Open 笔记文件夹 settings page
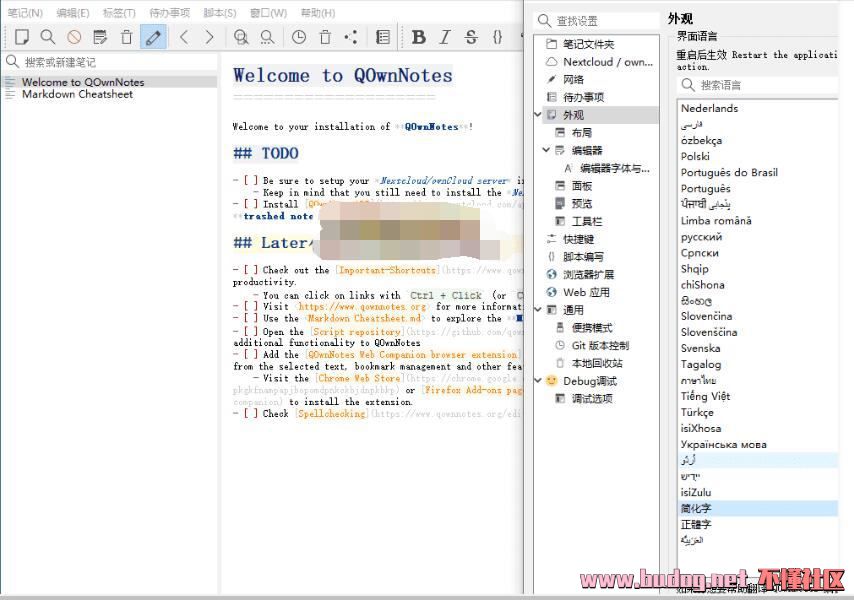Screen dimensions: 854x600 (588, 44)
